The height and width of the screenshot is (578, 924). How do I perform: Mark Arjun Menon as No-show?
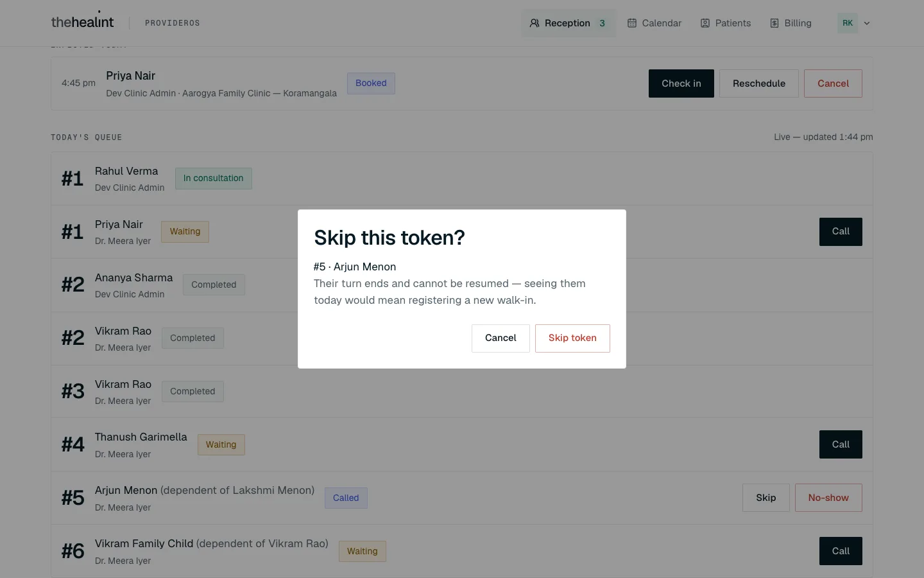click(x=828, y=498)
